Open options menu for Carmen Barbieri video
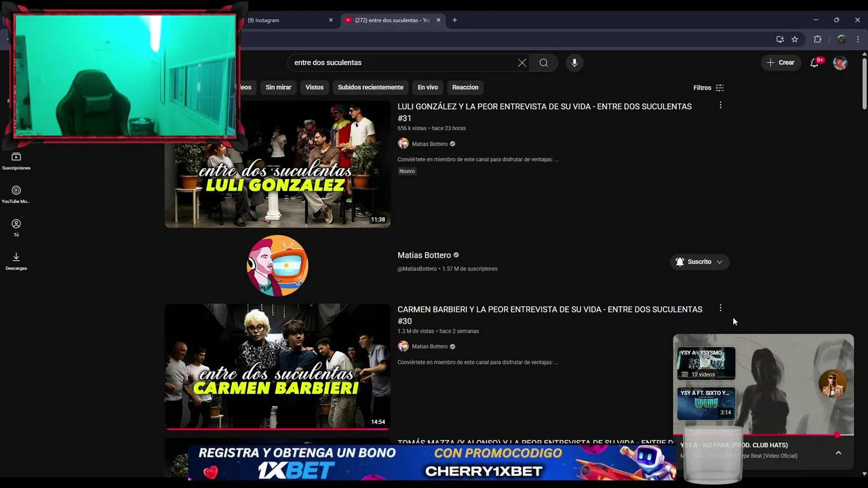Screen dimensions: 868x488 [720, 308]
